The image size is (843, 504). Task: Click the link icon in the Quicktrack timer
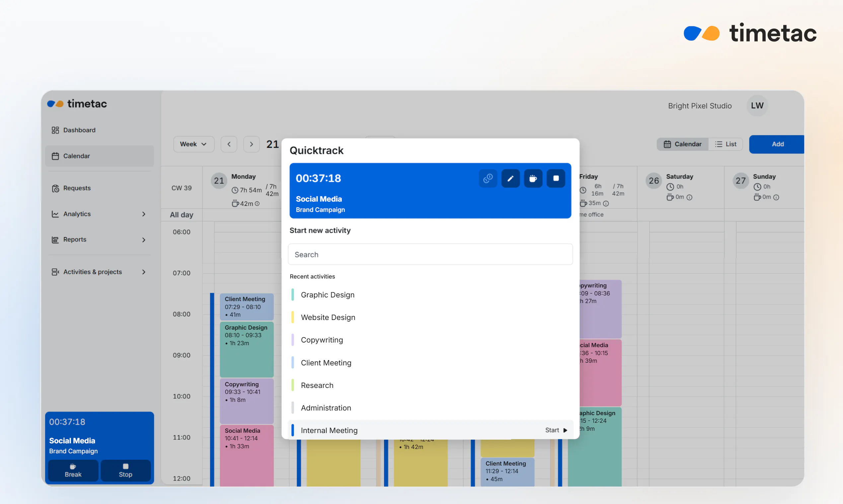click(488, 178)
